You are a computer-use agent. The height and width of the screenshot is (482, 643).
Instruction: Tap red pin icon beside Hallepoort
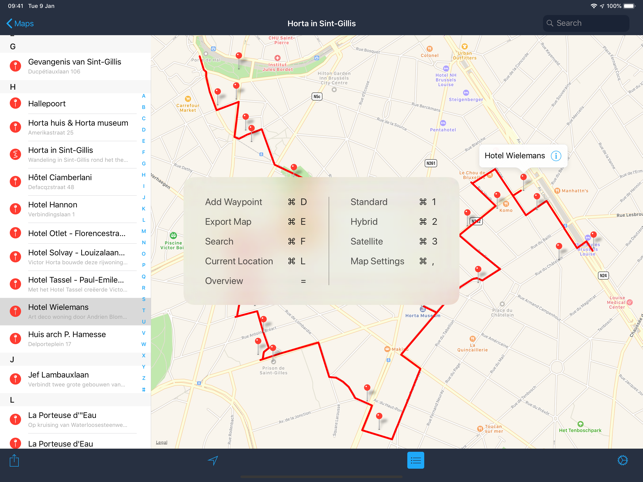pyautogui.click(x=15, y=104)
